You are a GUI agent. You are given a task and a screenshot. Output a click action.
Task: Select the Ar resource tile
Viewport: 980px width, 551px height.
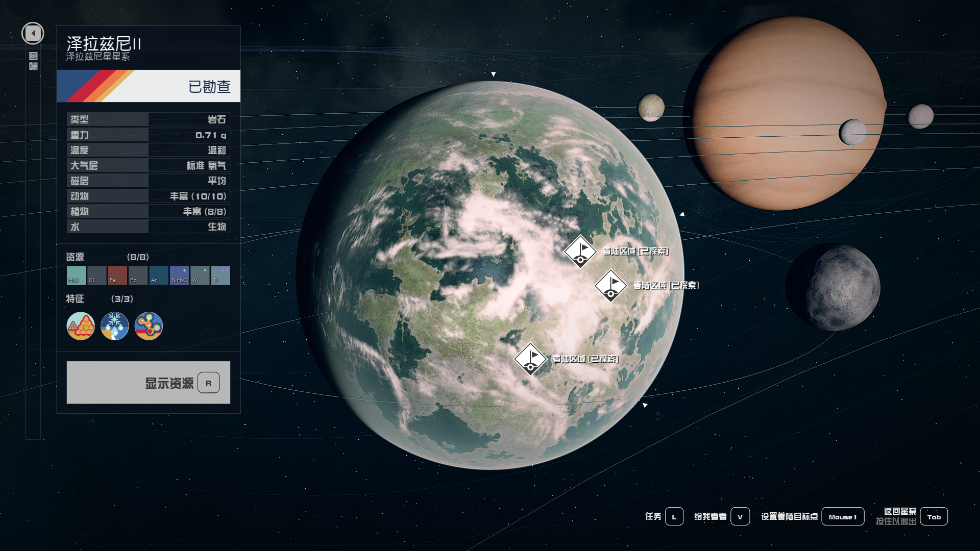coord(159,275)
